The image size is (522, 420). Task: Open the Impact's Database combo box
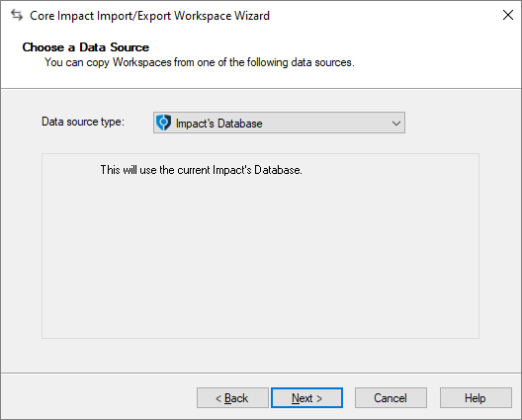click(x=279, y=123)
